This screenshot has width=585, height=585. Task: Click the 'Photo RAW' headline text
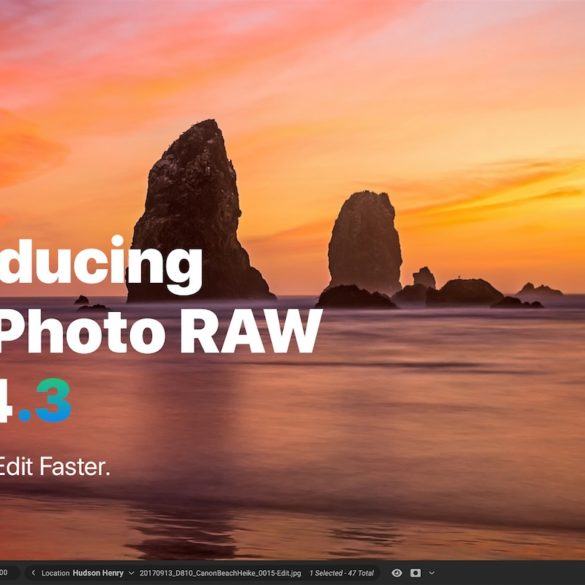coord(160,332)
